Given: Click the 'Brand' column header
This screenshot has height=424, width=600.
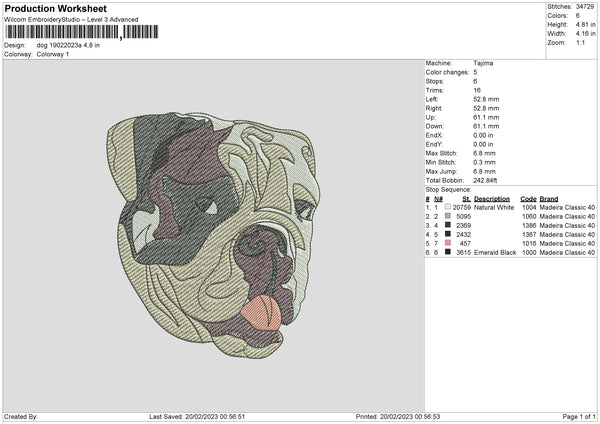Looking at the screenshot, I should tap(549, 199).
